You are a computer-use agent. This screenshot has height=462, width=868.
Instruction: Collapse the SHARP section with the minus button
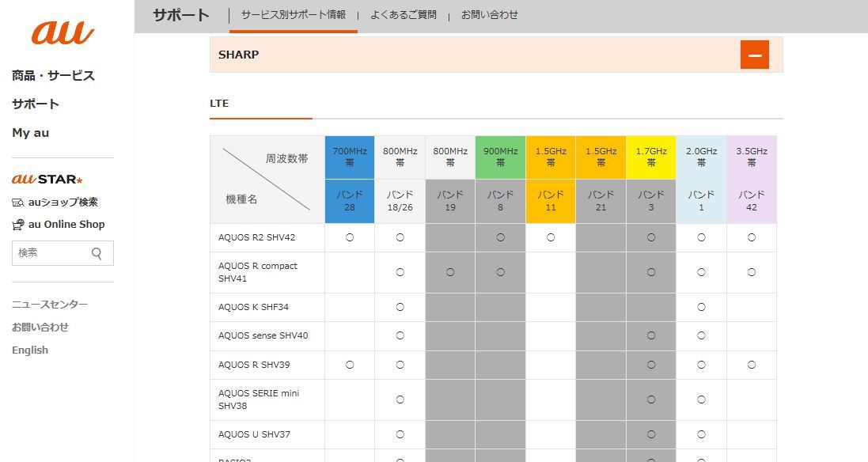pyautogui.click(x=754, y=54)
